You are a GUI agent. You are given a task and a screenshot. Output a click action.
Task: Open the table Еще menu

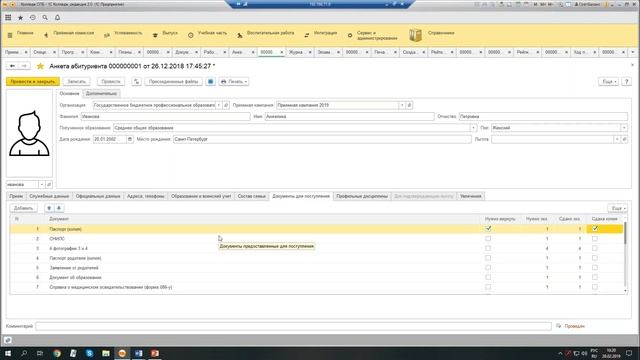click(618, 208)
